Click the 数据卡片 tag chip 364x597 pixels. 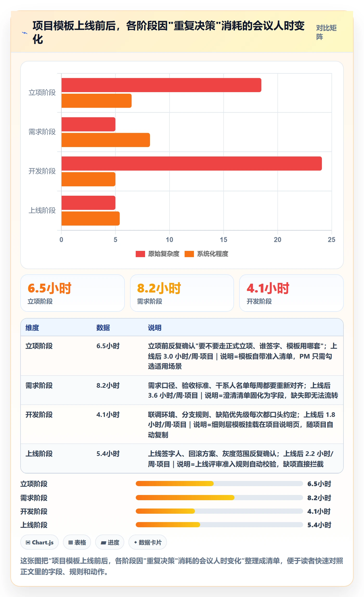click(148, 543)
